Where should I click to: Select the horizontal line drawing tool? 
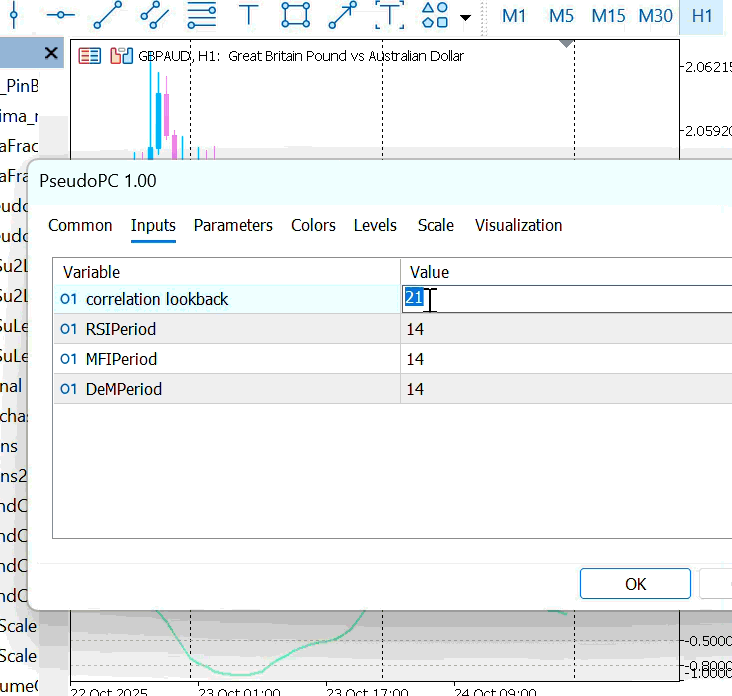60,15
